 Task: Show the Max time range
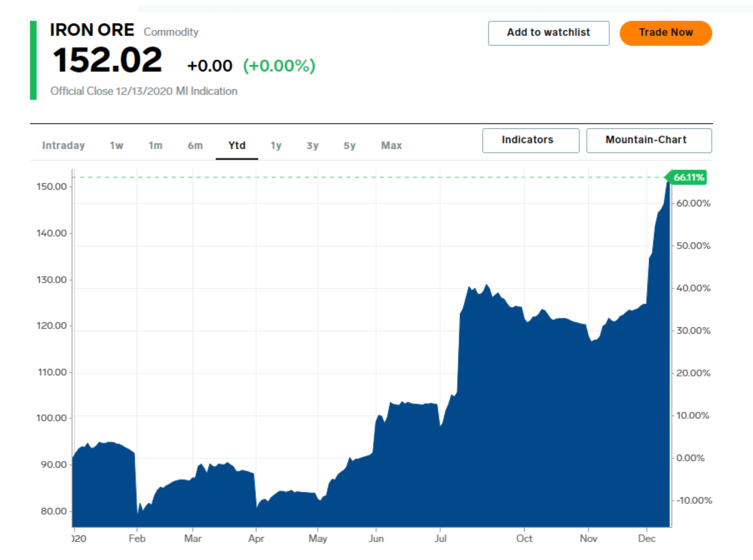pos(391,146)
